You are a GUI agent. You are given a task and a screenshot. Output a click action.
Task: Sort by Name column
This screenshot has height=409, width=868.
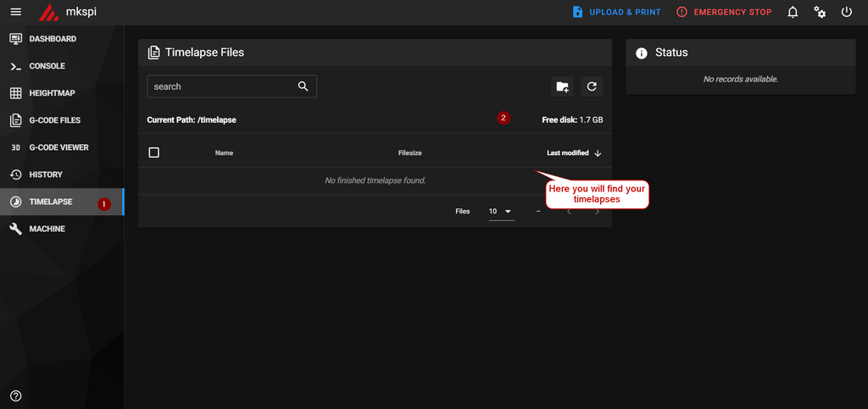pyautogui.click(x=224, y=153)
